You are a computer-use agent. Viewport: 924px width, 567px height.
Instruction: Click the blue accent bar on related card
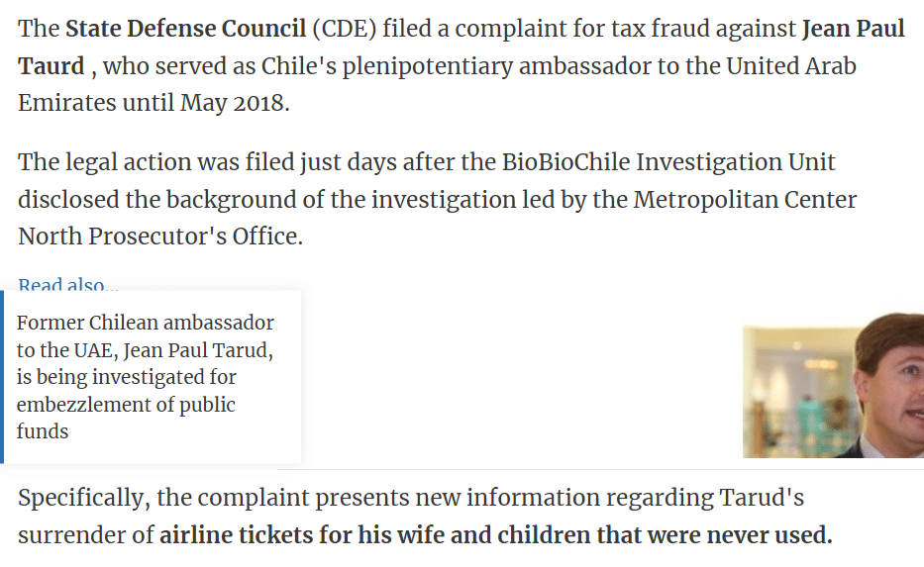(2, 377)
